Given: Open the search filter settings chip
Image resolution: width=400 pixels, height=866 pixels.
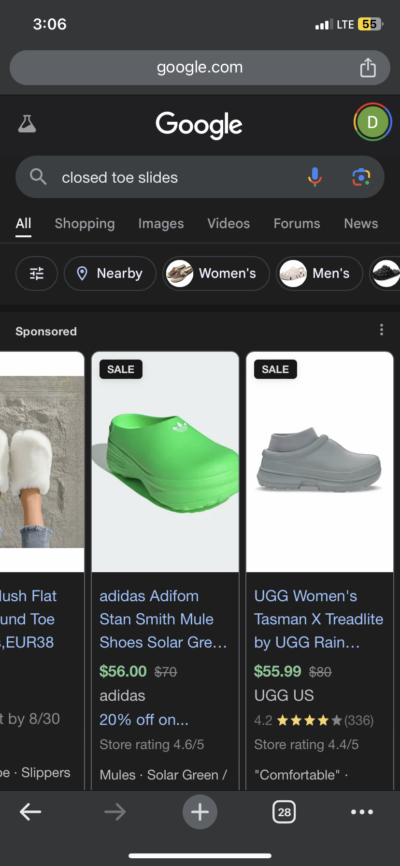Looking at the screenshot, I should point(36,273).
